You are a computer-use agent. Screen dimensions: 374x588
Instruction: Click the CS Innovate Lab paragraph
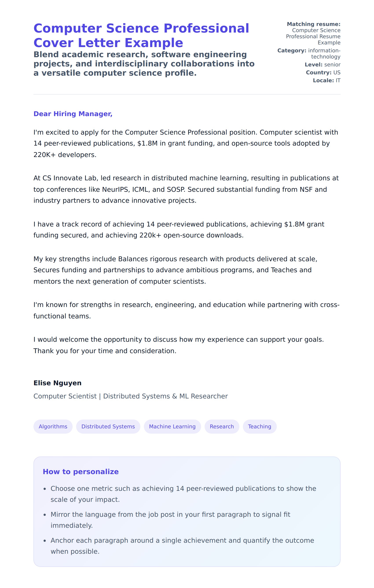coord(186,189)
